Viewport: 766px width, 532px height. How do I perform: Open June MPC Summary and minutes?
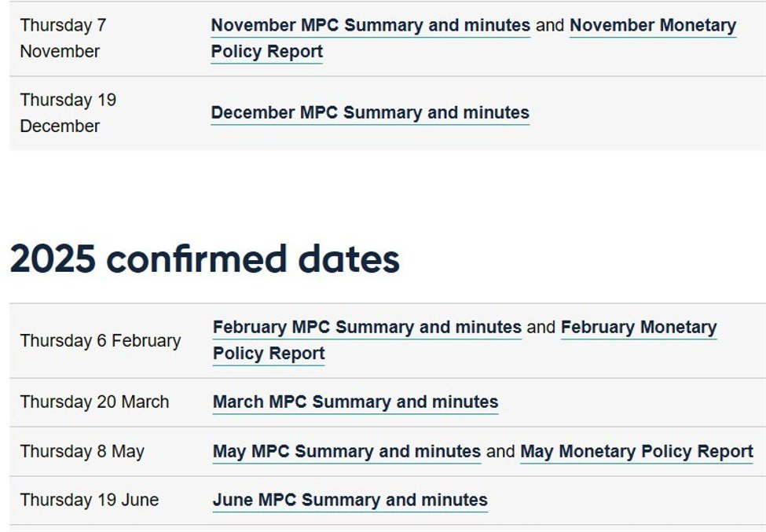tap(350, 500)
